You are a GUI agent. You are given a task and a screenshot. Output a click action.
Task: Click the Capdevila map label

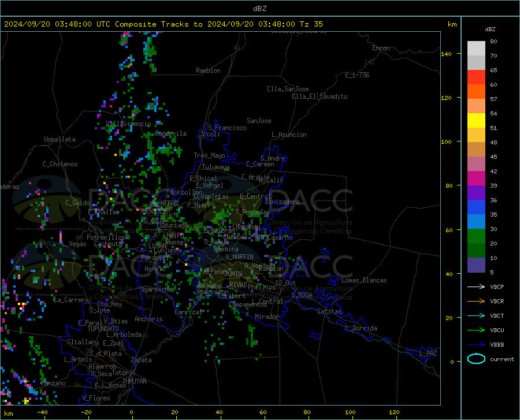tap(170, 133)
